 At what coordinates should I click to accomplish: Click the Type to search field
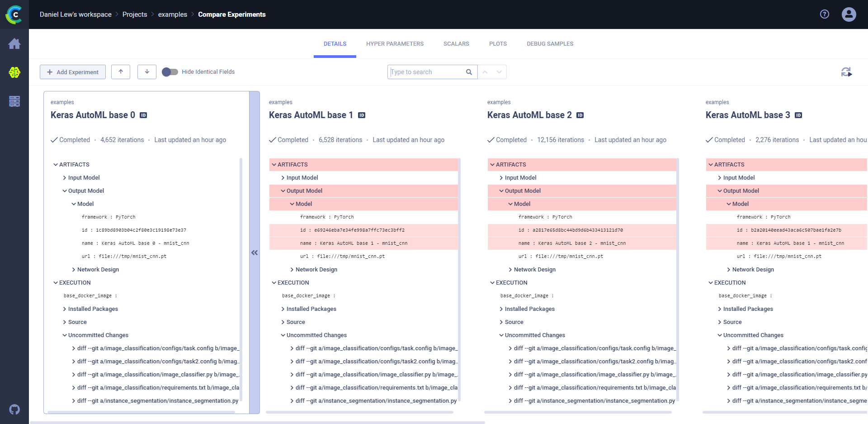426,72
